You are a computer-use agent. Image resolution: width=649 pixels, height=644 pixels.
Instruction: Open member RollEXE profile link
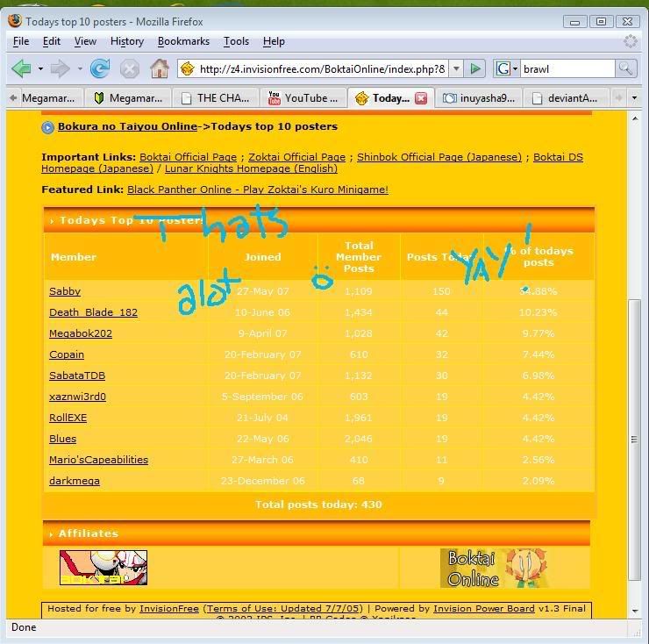point(68,418)
